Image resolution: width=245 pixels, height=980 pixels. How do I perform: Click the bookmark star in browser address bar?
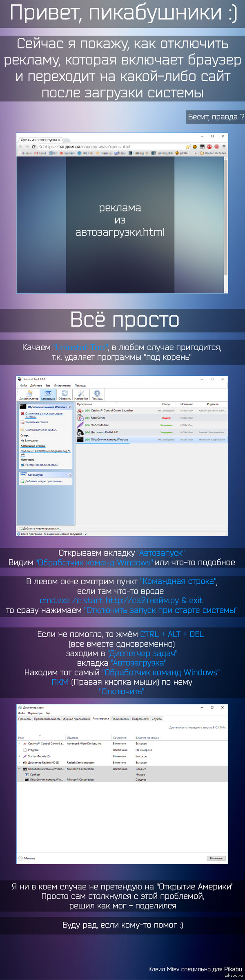pyautogui.click(x=187, y=147)
